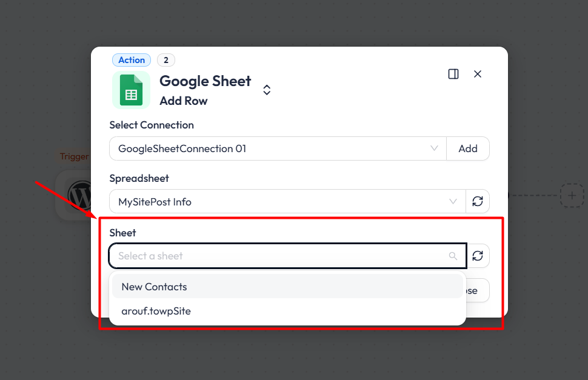The height and width of the screenshot is (380, 588).
Task: Refresh the Sheet list
Action: coord(478,256)
